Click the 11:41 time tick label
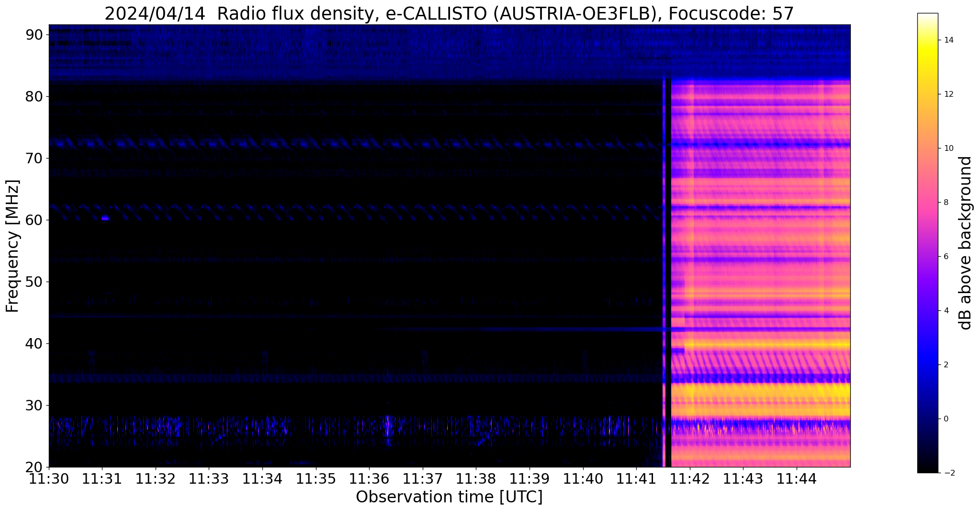The height and width of the screenshot is (511, 980). (636, 479)
